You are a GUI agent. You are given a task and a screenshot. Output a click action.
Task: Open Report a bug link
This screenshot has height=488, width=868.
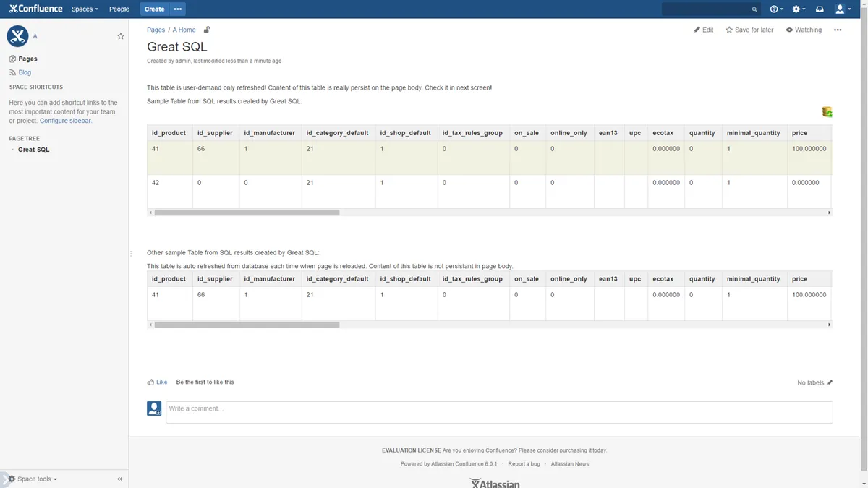coord(524,464)
